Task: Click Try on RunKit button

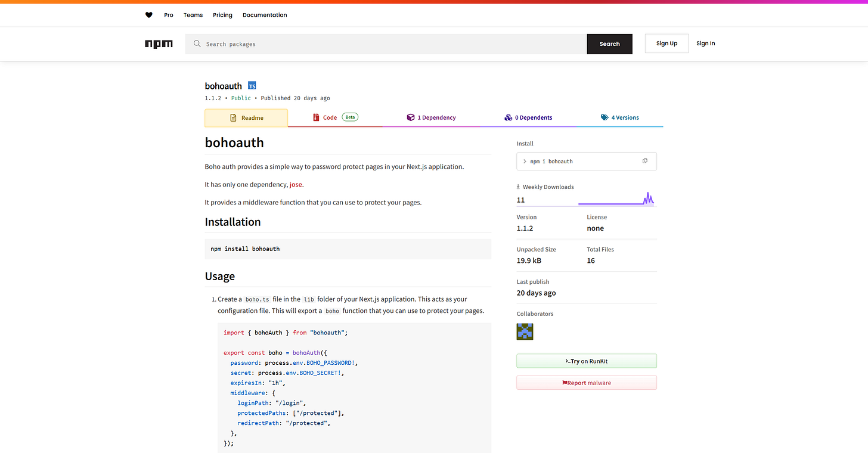Action: [x=587, y=361]
